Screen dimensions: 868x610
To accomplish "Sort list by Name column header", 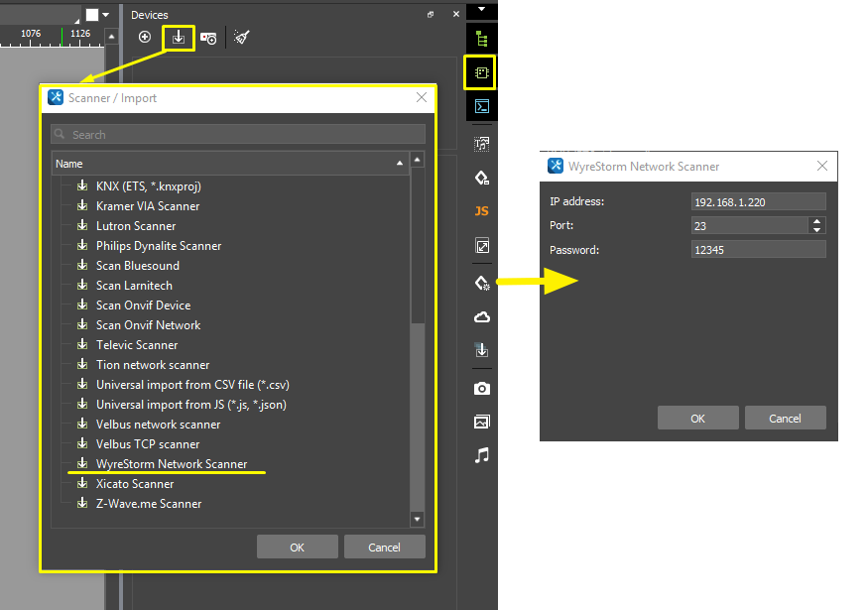I will [x=228, y=164].
